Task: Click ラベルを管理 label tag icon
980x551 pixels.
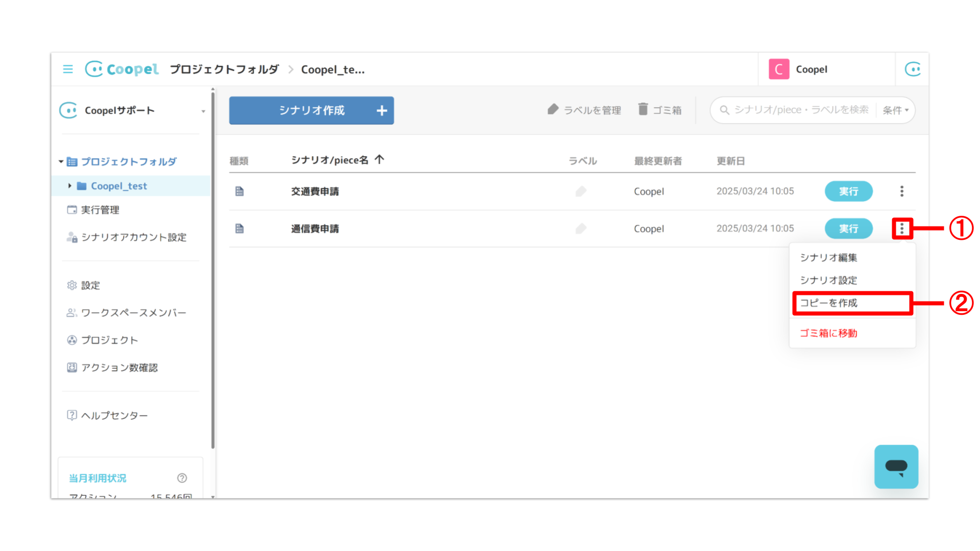Action: click(x=553, y=109)
